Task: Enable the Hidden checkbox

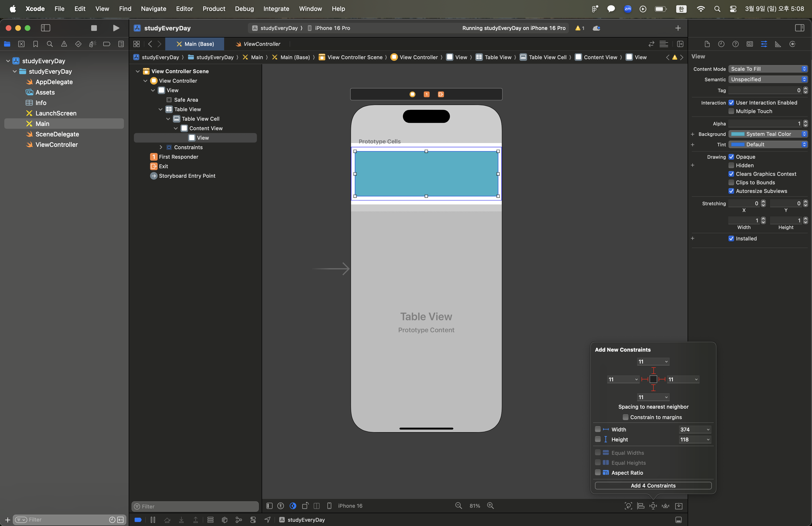Action: 731,165
